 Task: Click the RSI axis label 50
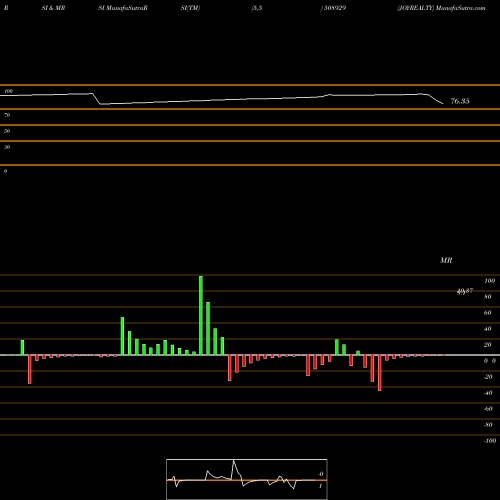pos(7,131)
